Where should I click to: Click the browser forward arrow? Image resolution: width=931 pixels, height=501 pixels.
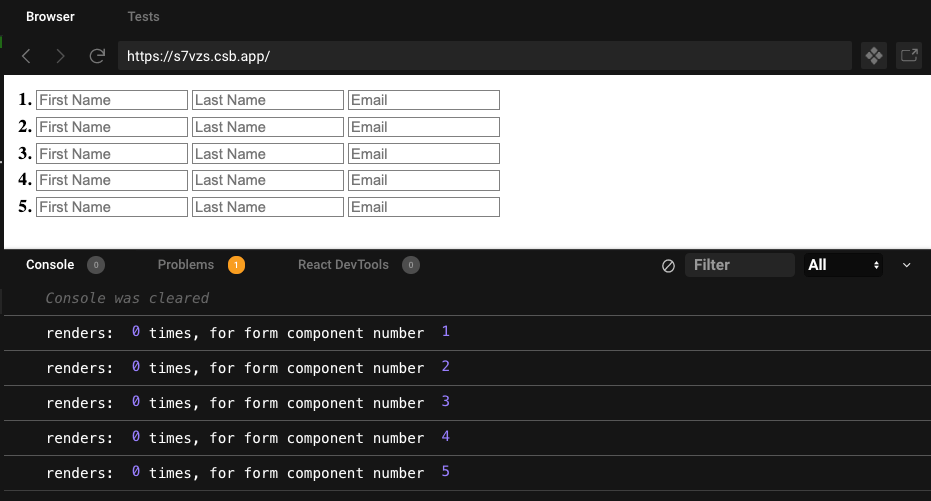click(x=61, y=56)
